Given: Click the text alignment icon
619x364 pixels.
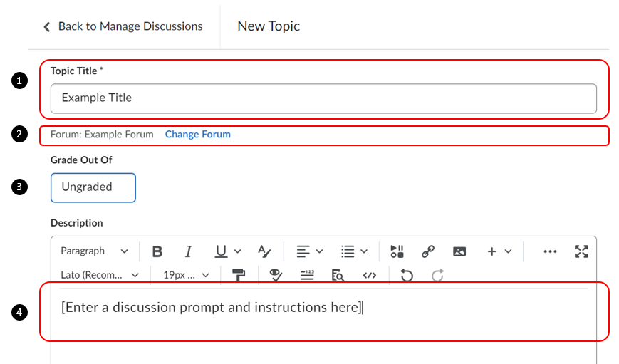Looking at the screenshot, I should (303, 251).
